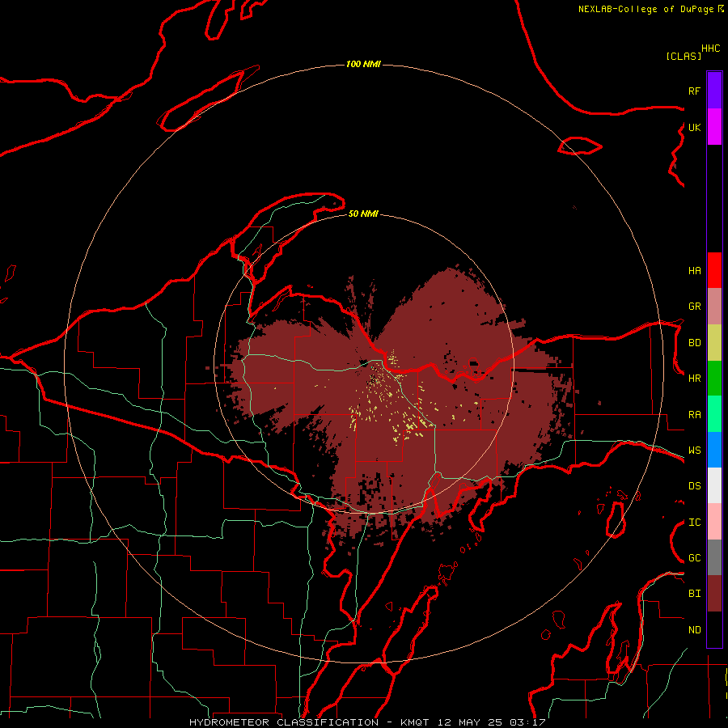Click the green HR legend swatch
The width and height of the screenshot is (728, 728).
[714, 379]
